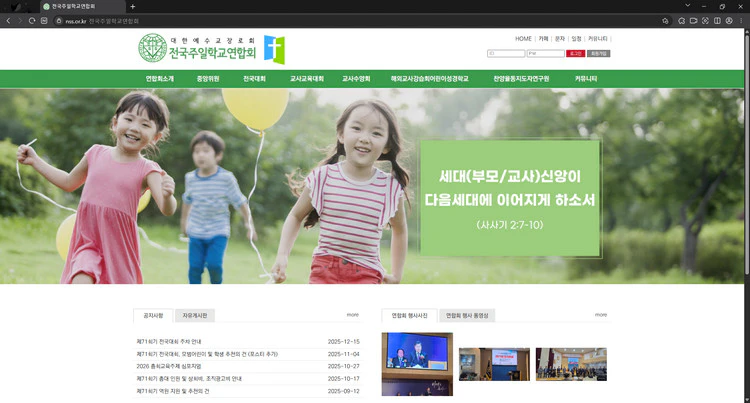
Task: Switch to the 자유게시판 tab
Action: (195, 316)
